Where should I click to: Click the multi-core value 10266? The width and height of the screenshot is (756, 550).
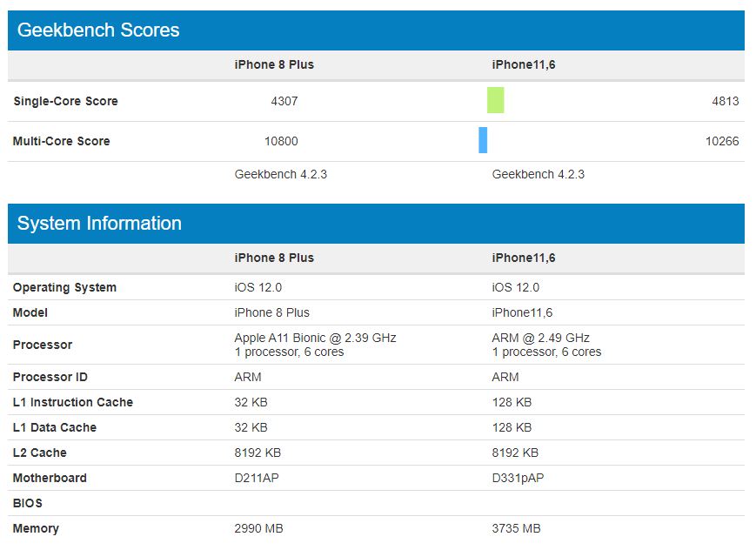coord(722,141)
